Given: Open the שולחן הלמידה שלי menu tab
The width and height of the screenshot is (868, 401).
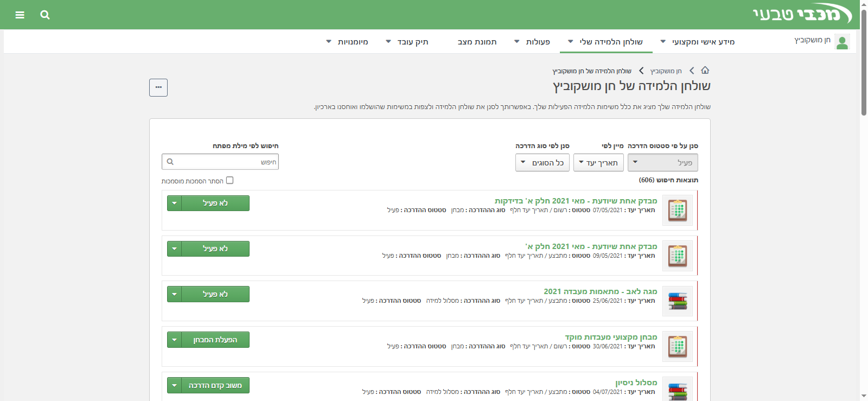Looking at the screenshot, I should [606, 42].
